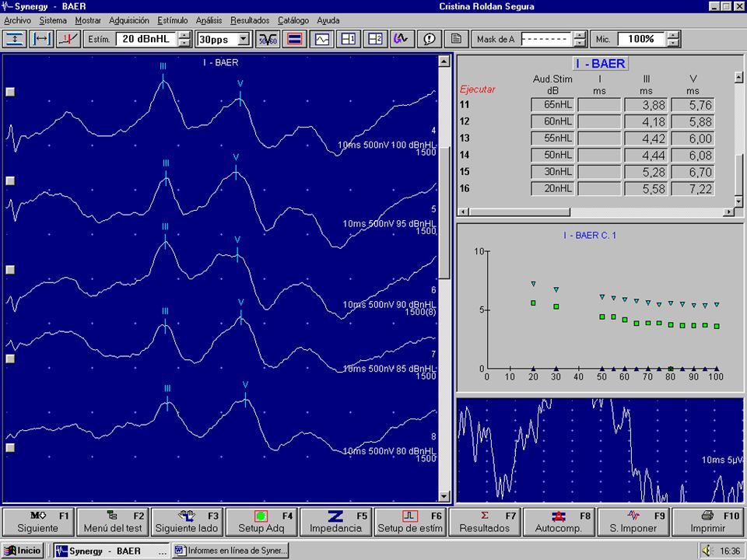
Task: Increase the Estím. intensity with up arrow
Action: pos(185,35)
